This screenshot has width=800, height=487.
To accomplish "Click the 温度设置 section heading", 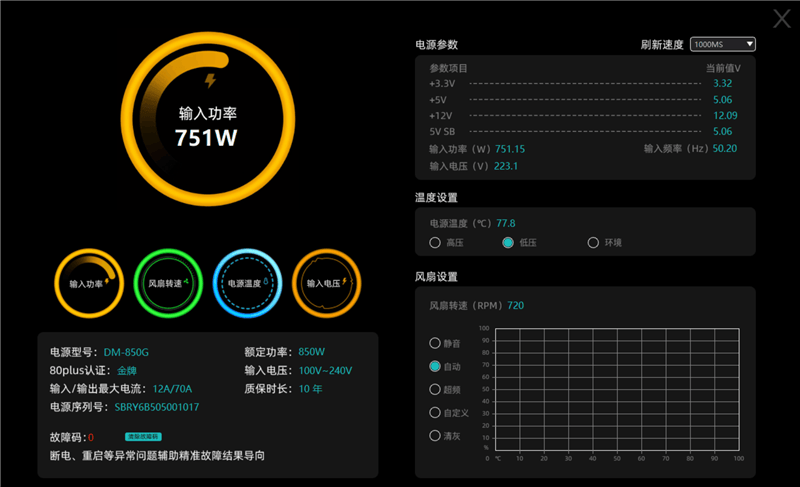I will pos(436,198).
